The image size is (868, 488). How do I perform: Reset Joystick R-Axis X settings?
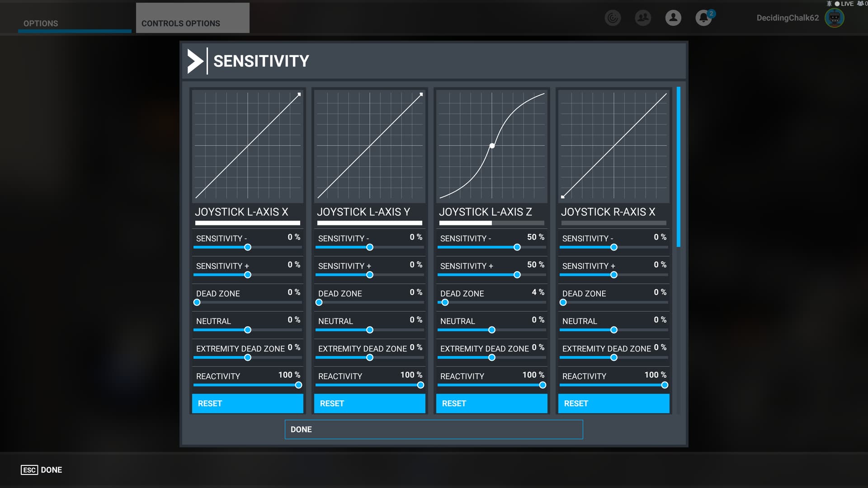coord(613,403)
